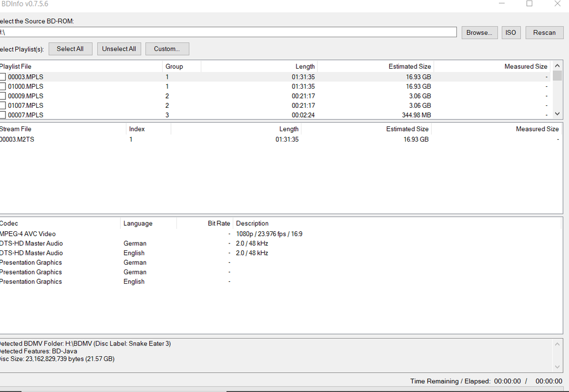Click the Disc Size info line

tap(57, 359)
